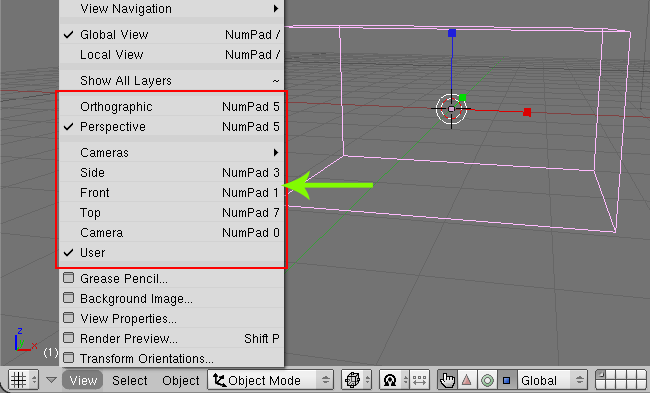The width and height of the screenshot is (650, 393).
Task: Select the checked User view entry
Action: click(172, 252)
